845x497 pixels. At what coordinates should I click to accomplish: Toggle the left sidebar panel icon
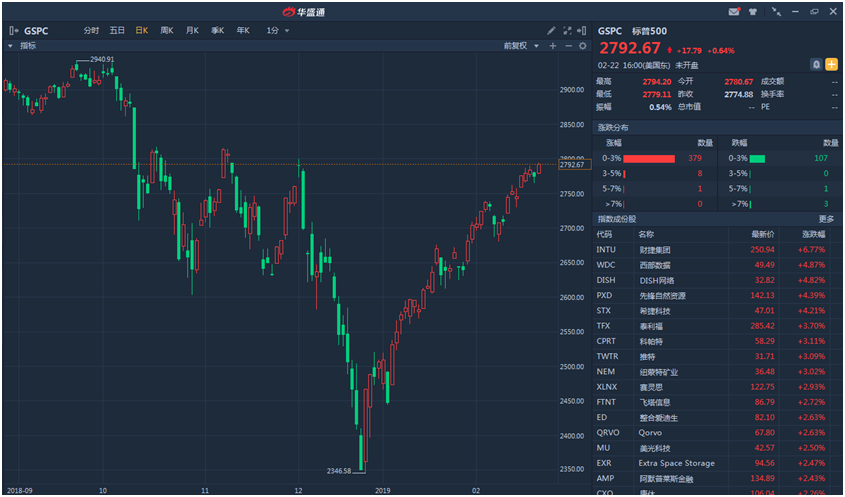12,30
